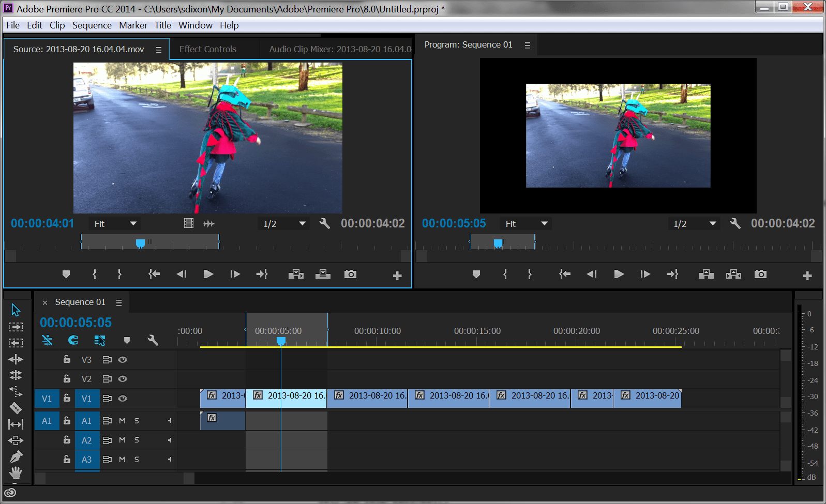This screenshot has height=504, width=826.
Task: Open Program panel menu
Action: pos(528,45)
